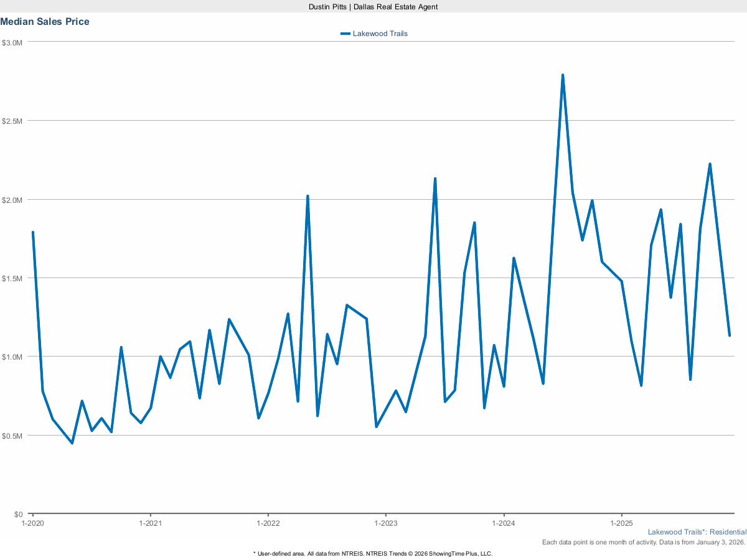
Task: Click the peak data point near July 2024
Action: (564, 74)
